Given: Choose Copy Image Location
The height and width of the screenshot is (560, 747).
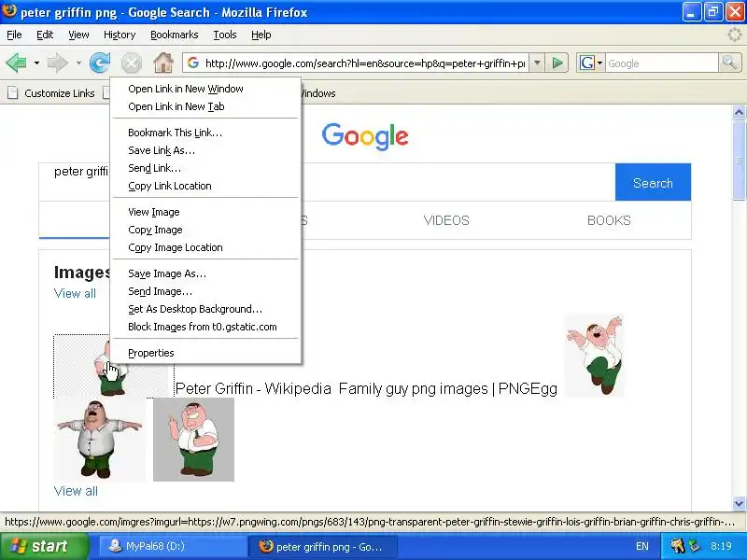Looking at the screenshot, I should [205, 247].
